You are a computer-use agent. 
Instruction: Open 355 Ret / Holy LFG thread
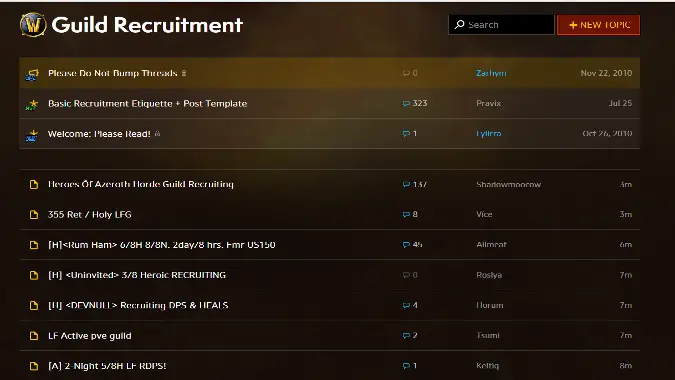pos(90,214)
